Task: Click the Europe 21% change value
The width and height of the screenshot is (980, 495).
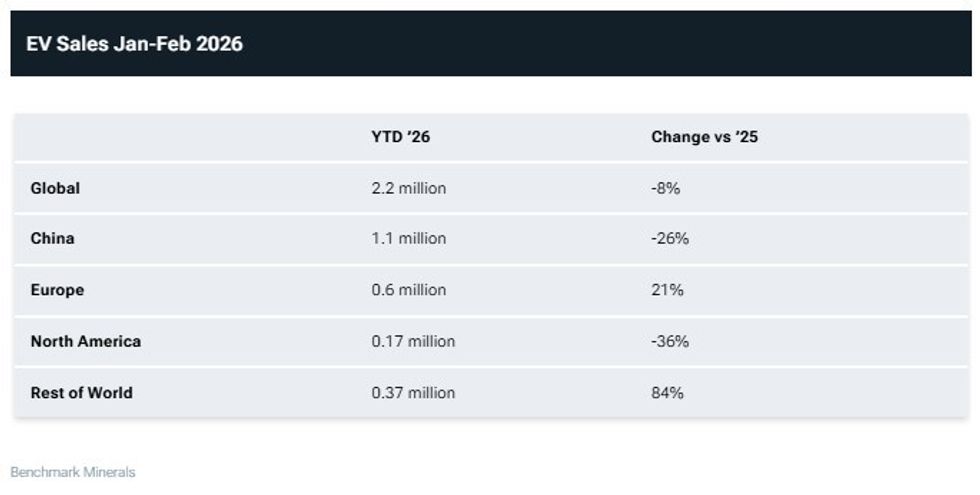Action: 667,290
